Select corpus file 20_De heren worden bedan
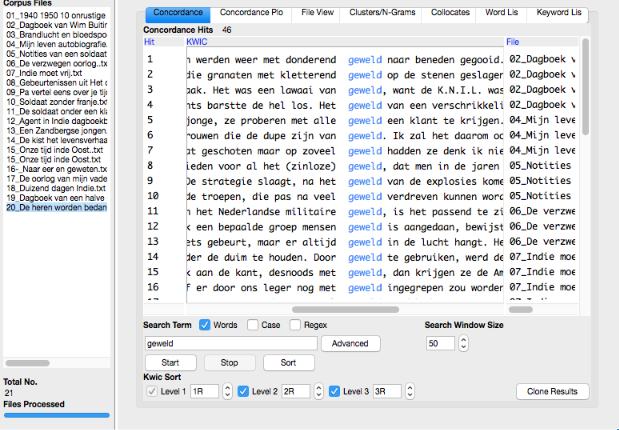This screenshot has width=619, height=430. (x=56, y=208)
